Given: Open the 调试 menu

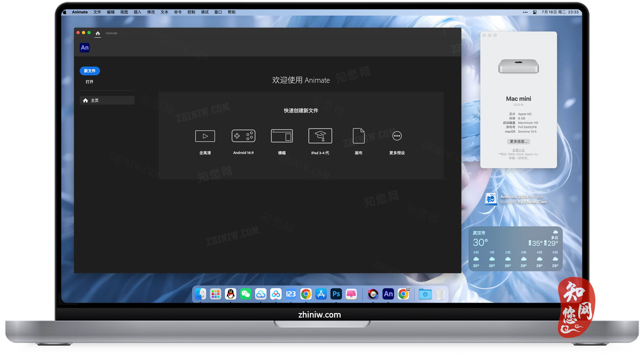Looking at the screenshot, I should pos(205,12).
